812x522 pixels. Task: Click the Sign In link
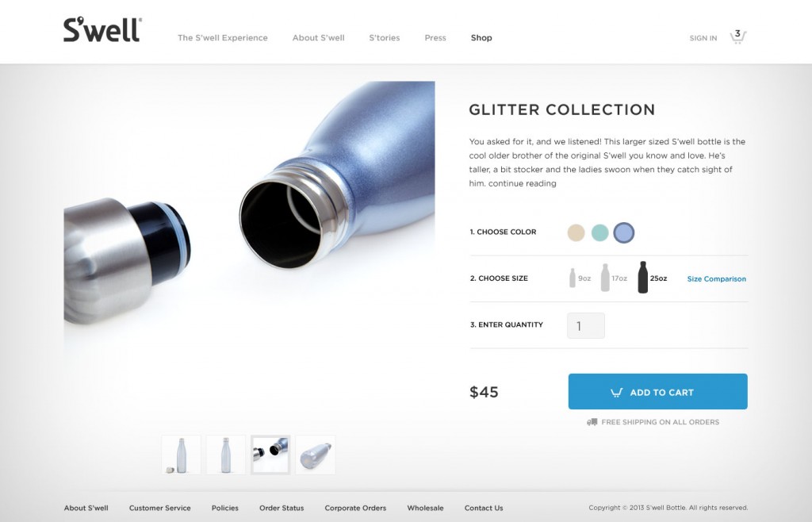(703, 38)
